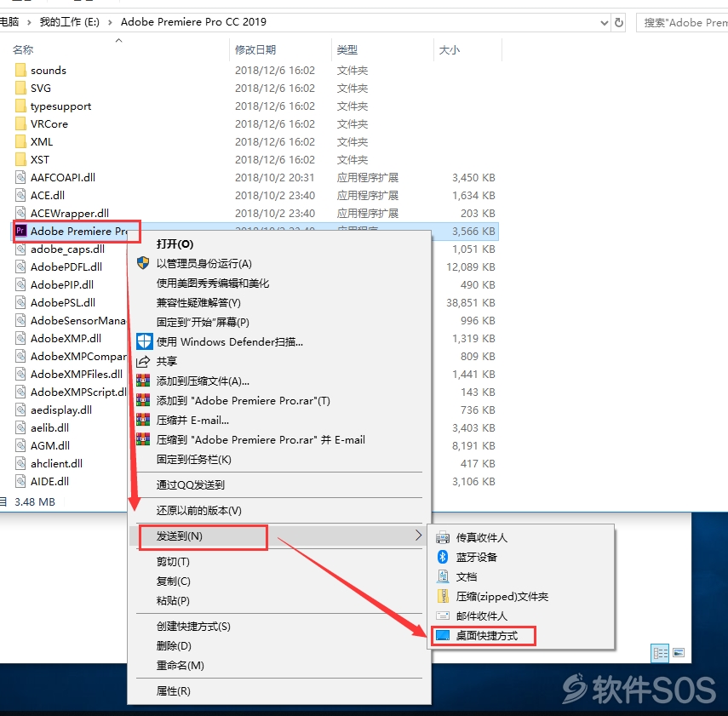The width and height of the screenshot is (728, 716).
Task: Click the Windows Defender shield icon
Action: pos(145,341)
